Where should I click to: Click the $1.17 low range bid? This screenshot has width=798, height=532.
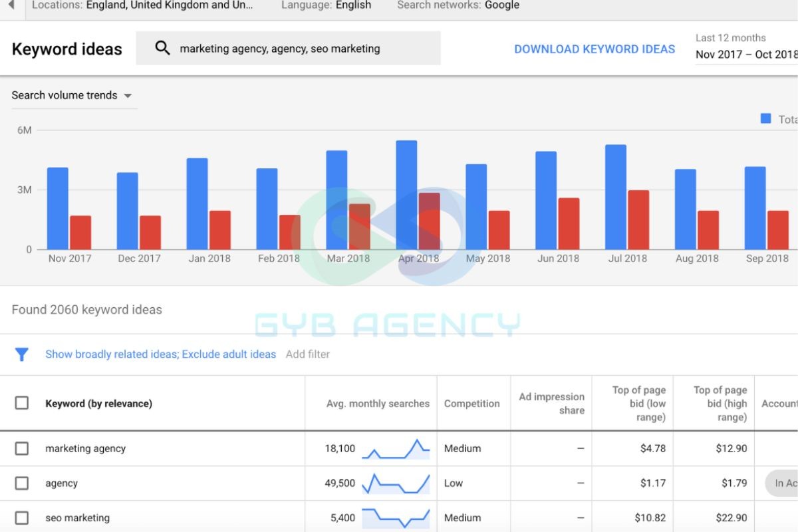click(x=653, y=483)
